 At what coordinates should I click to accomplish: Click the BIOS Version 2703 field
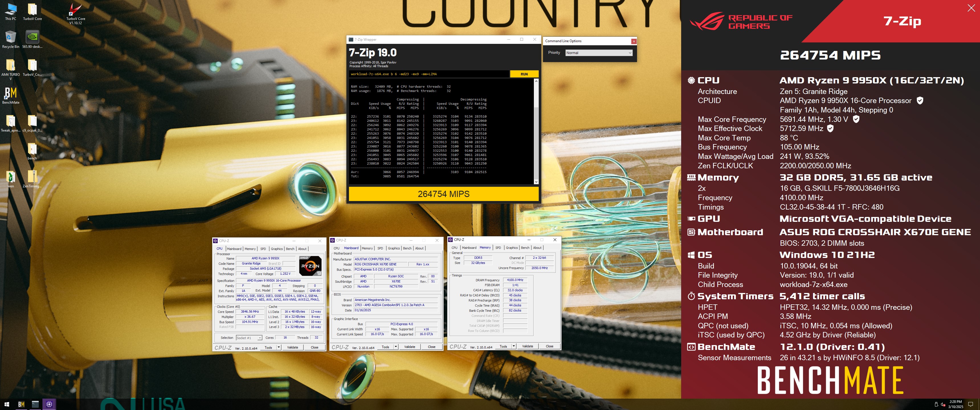tap(396, 305)
